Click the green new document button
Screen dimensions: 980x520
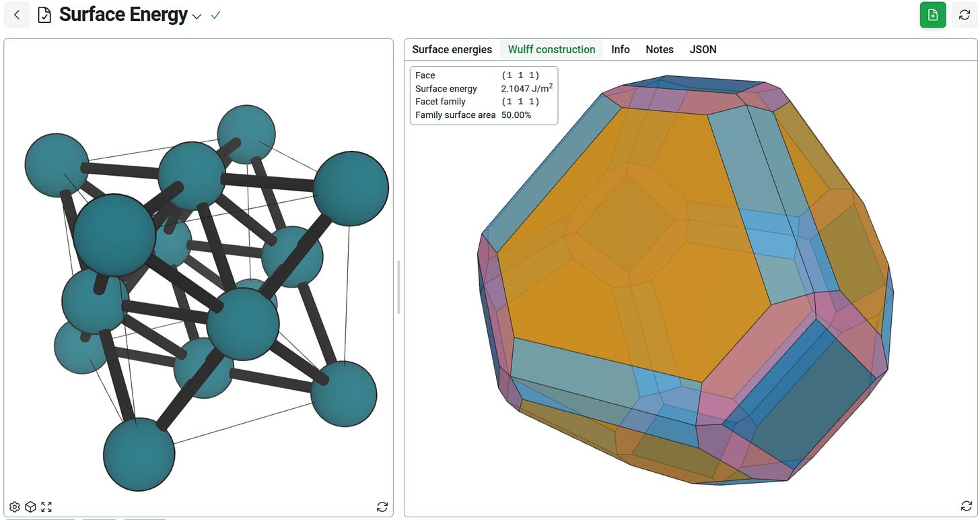click(x=933, y=15)
